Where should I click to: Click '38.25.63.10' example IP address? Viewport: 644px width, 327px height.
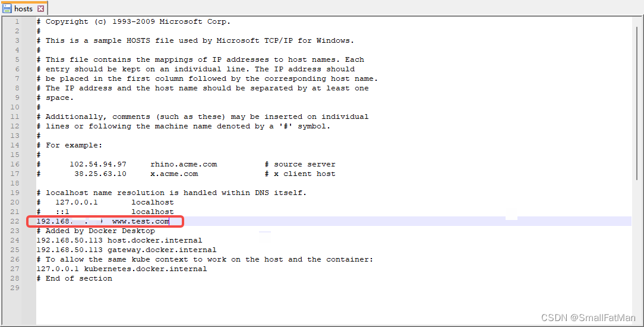click(100, 174)
